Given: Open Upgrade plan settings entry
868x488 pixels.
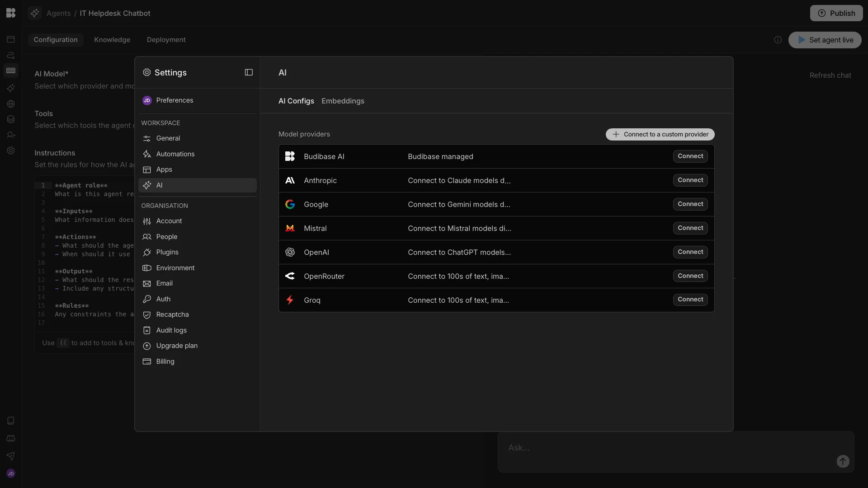Looking at the screenshot, I should point(177,346).
